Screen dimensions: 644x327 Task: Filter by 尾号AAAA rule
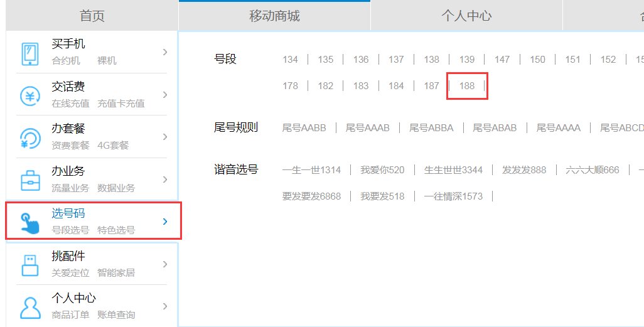tap(558, 128)
